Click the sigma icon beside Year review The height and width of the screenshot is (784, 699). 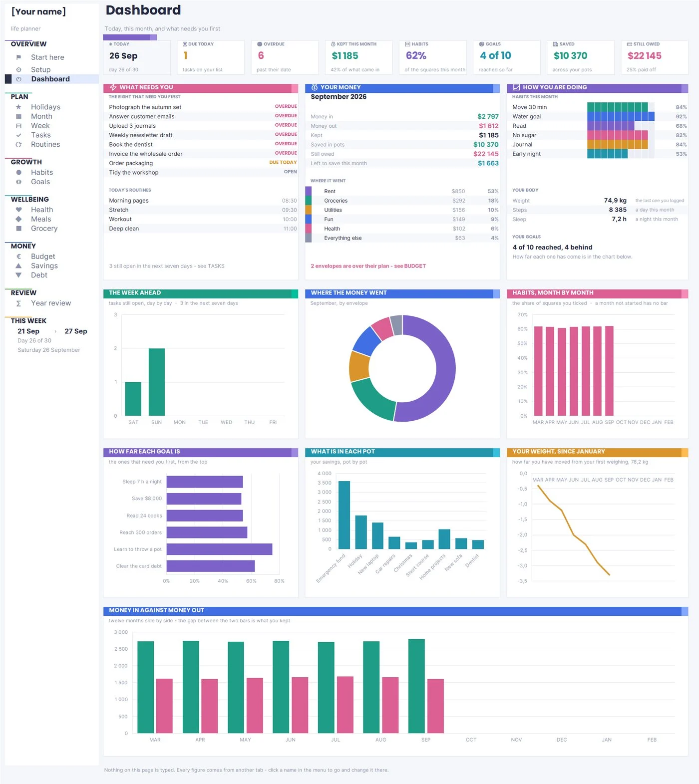18,303
